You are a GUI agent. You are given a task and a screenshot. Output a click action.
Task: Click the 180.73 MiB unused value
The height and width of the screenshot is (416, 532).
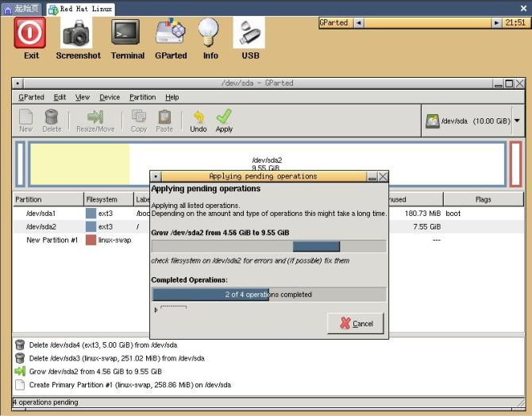(x=422, y=214)
